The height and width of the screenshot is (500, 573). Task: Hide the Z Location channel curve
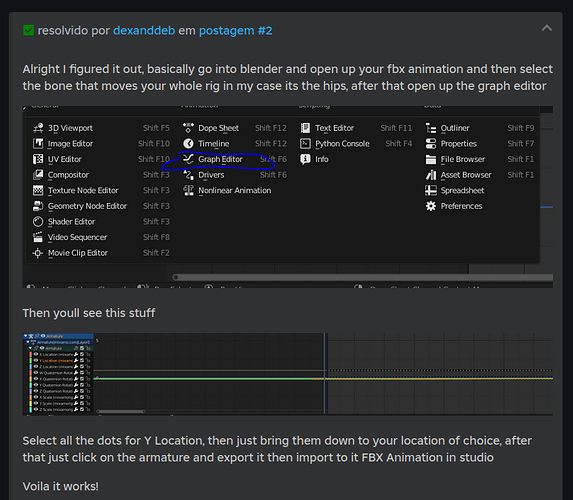[36, 367]
